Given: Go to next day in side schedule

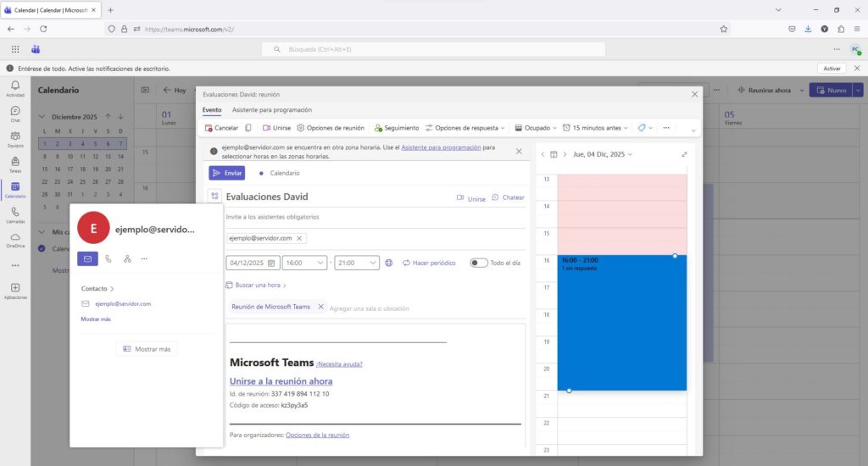Looking at the screenshot, I should point(565,154).
